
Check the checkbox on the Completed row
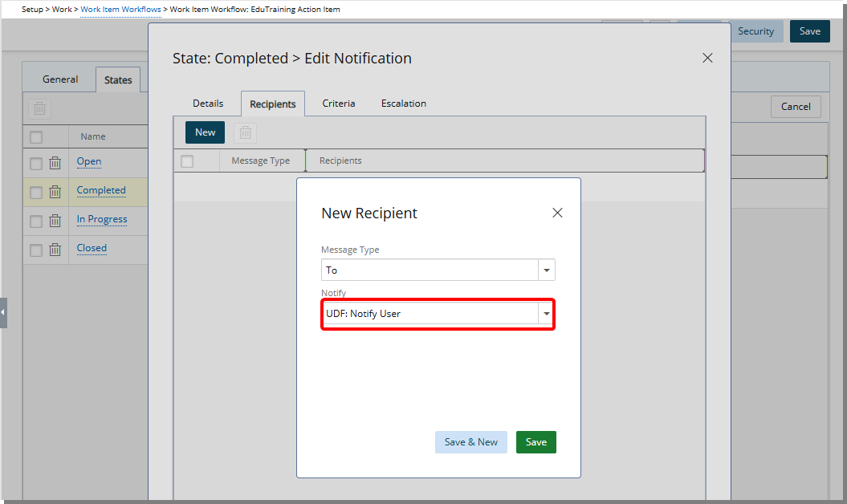[35, 191]
